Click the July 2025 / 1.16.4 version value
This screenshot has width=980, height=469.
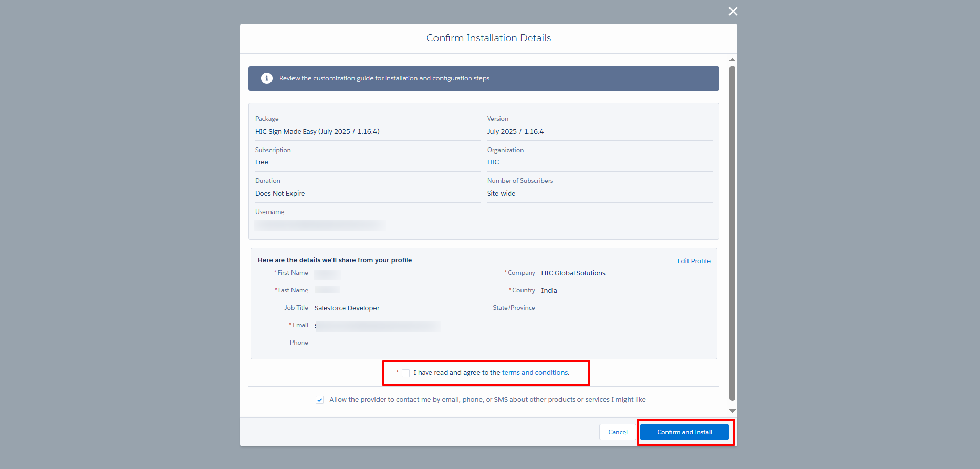click(x=515, y=132)
